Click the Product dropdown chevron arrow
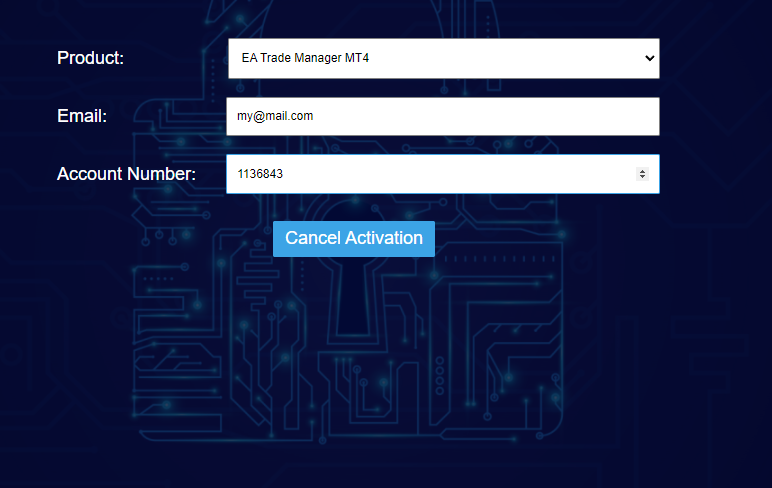The image size is (772, 488). click(650, 58)
